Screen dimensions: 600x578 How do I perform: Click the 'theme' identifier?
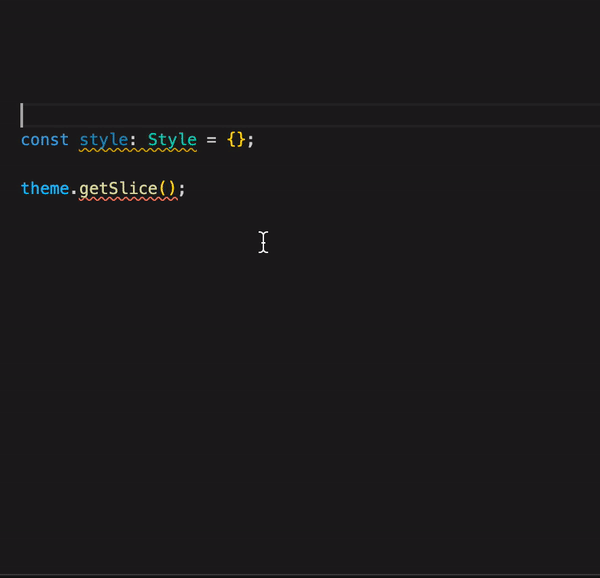pos(45,189)
